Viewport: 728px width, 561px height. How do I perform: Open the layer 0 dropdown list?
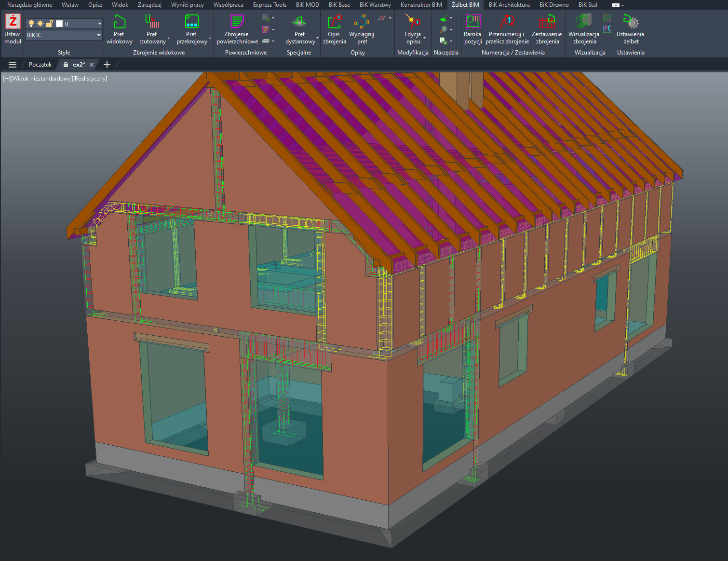coord(99,24)
